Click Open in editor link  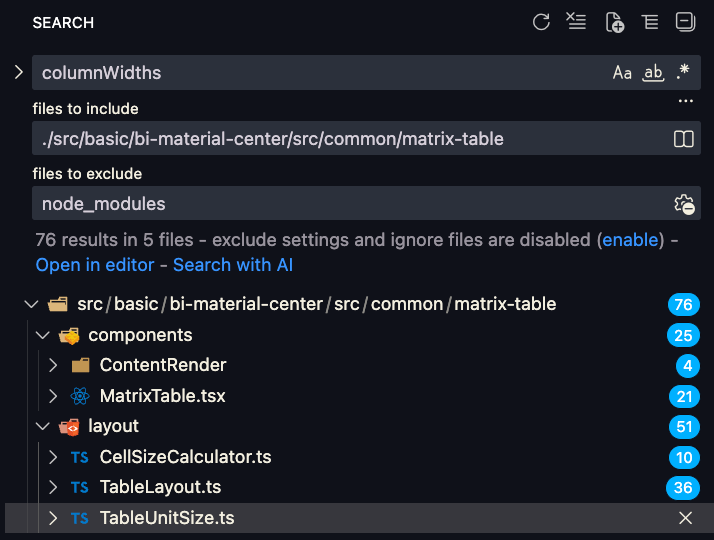(95, 265)
